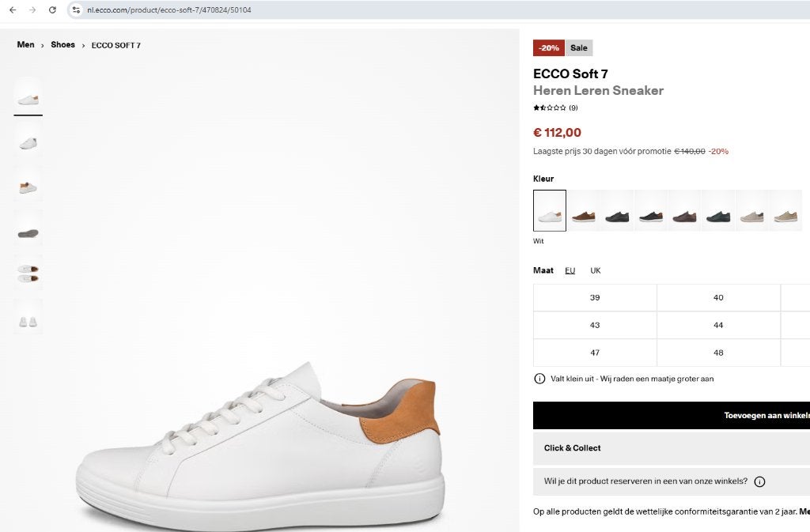Choose the white (Wit) color swatch
810x532 pixels.
click(550, 210)
